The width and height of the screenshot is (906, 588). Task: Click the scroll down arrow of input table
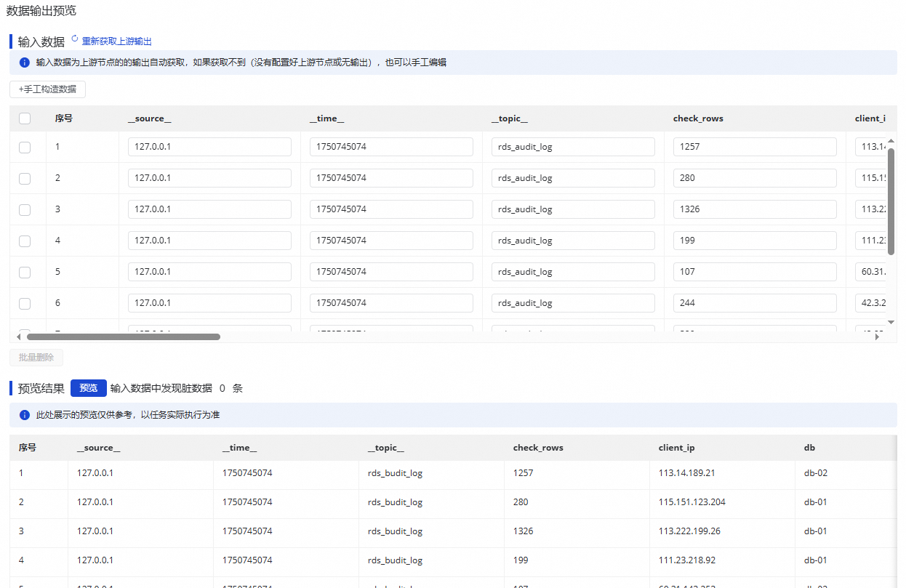click(x=891, y=321)
